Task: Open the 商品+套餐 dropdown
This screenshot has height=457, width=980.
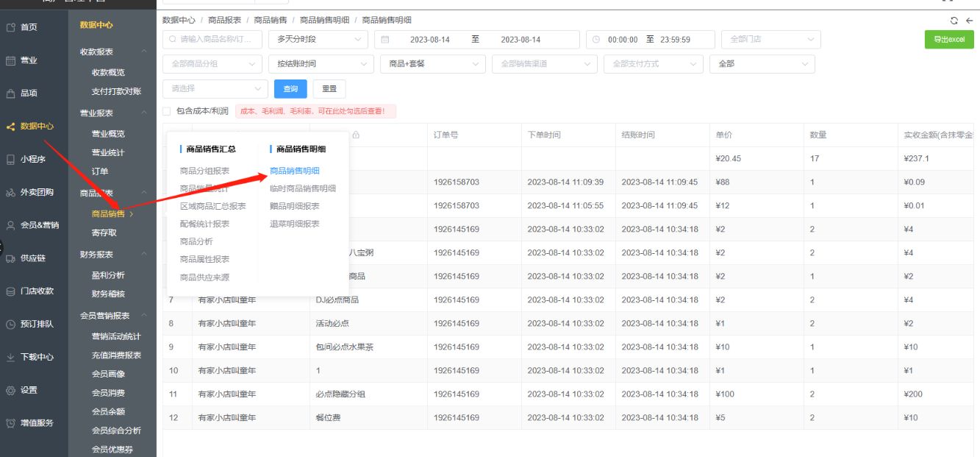Action: tap(433, 64)
